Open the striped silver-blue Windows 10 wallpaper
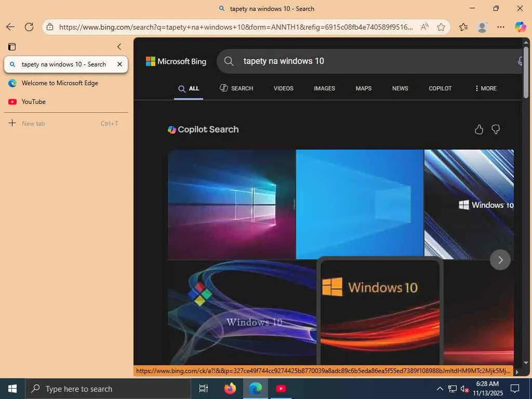 coord(469,204)
